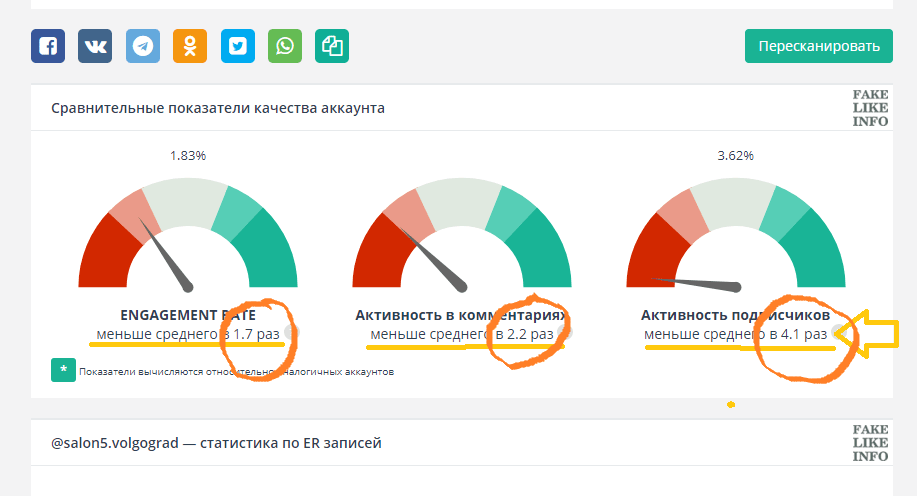Viewport: 917px width, 496px height.
Task: Share via WhatsApp
Action: (x=285, y=46)
